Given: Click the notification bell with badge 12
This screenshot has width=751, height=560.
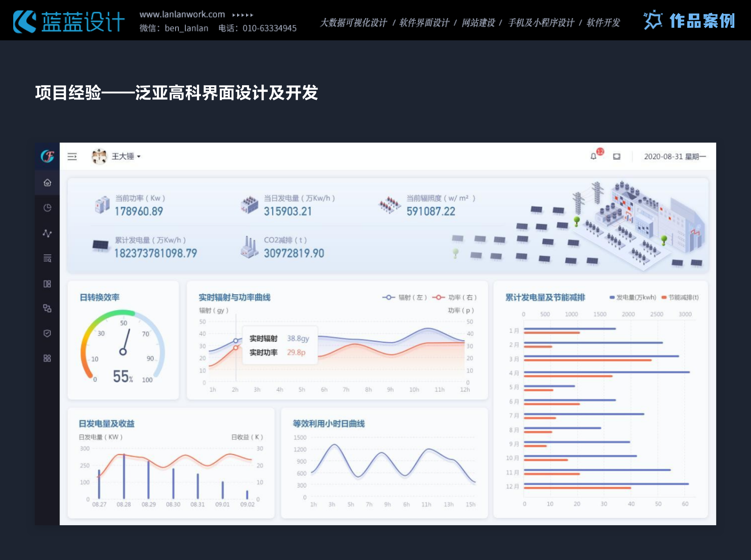Looking at the screenshot, I should coord(593,157).
